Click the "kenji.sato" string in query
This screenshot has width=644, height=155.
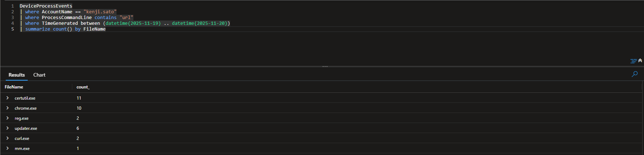(x=100, y=12)
